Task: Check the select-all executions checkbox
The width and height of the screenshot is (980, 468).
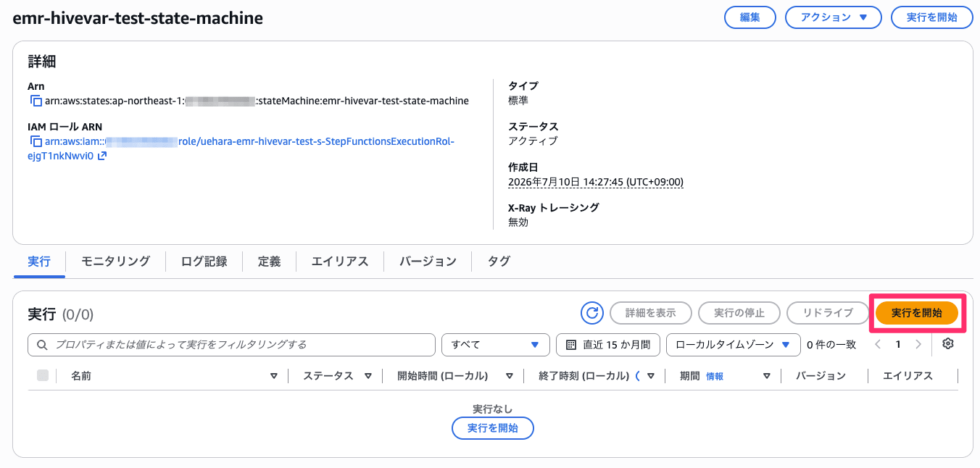Action: click(43, 375)
